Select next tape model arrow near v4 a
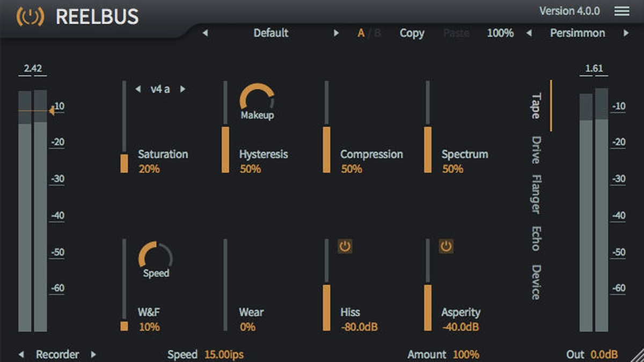Viewport: 644px width, 362px height. click(182, 89)
